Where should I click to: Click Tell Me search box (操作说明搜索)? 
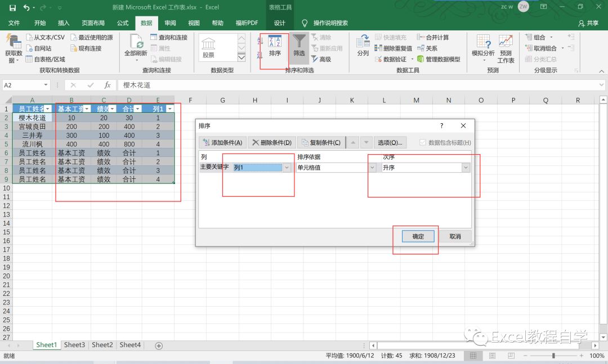330,23
